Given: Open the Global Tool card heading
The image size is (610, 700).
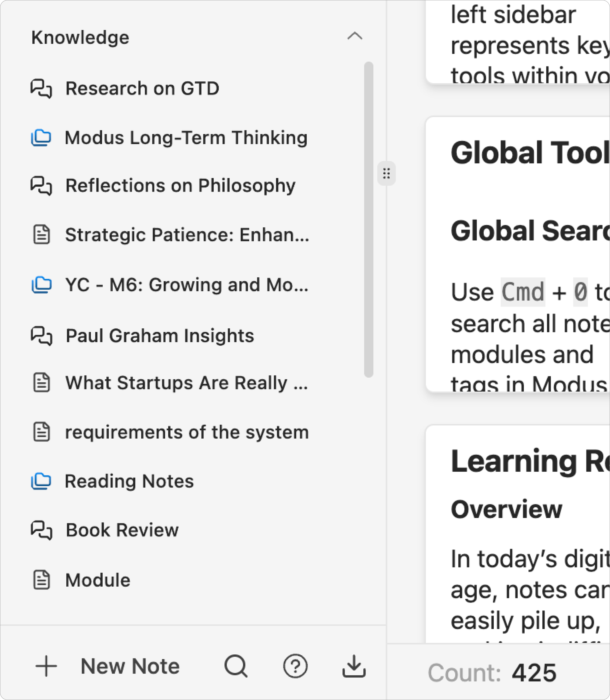Looking at the screenshot, I should pyautogui.click(x=530, y=153).
